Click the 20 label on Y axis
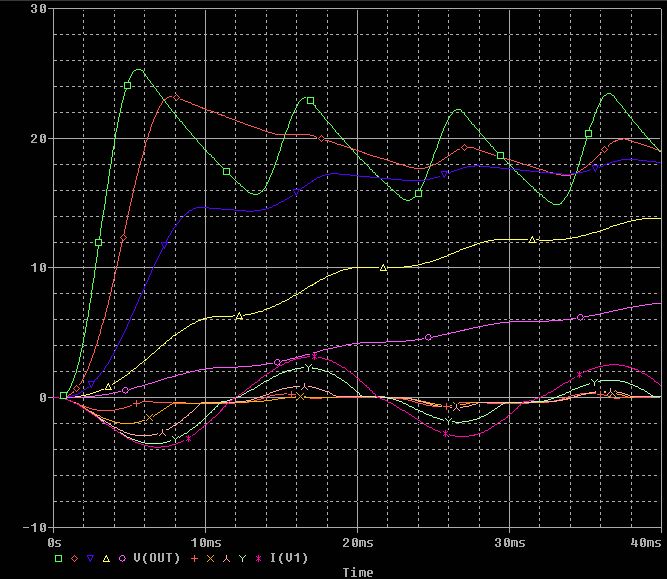This screenshot has height=579, width=667. click(x=38, y=139)
